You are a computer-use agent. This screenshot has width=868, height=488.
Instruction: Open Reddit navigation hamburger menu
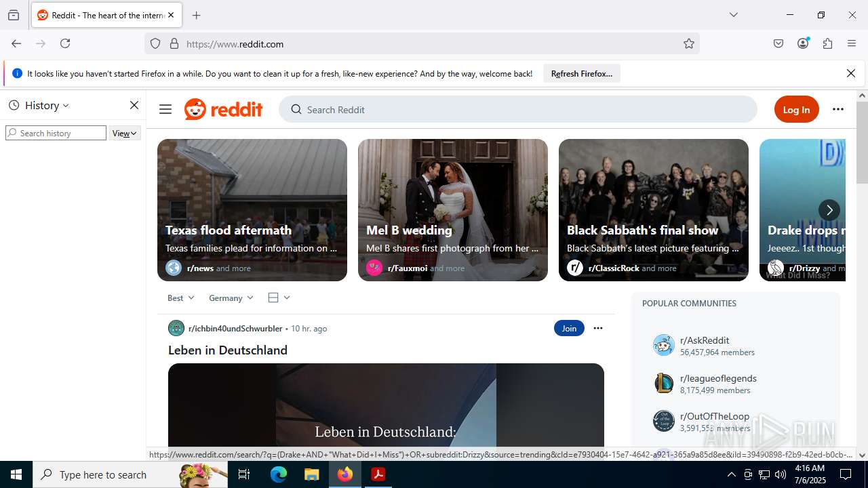point(165,109)
